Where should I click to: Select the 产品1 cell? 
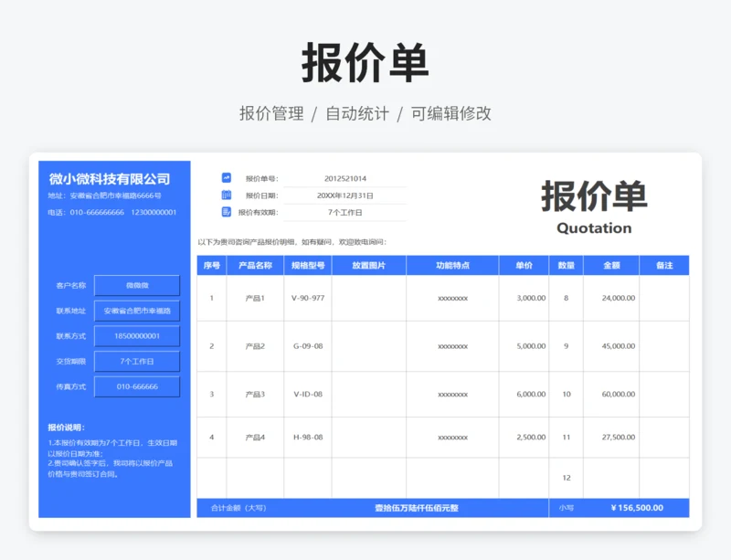point(255,298)
